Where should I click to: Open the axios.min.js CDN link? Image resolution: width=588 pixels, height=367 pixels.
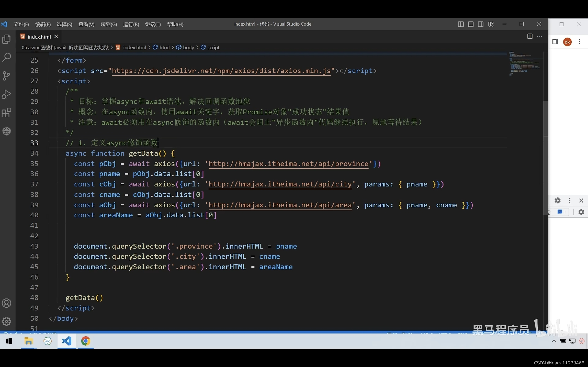pos(221,71)
